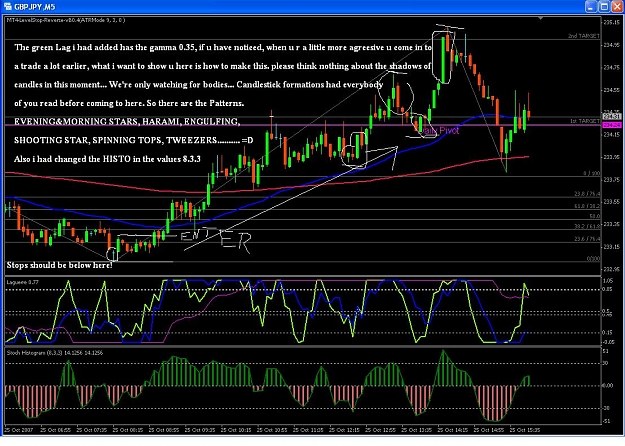Select the 'The green Lag i had added' text line

[223, 47]
